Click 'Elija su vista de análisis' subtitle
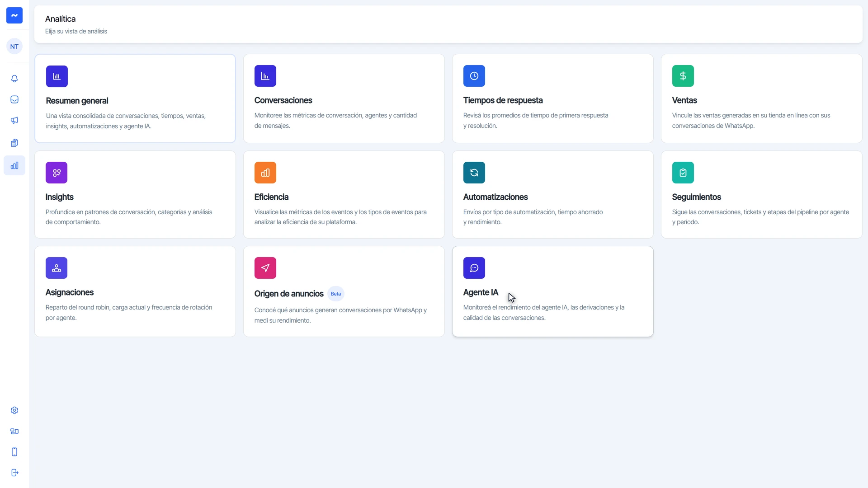This screenshot has width=868, height=488. 76,31
